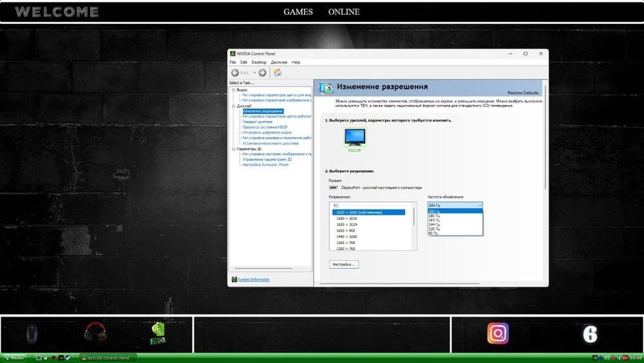
Task: Open the 200 Гц refresh rate combo box
Action: coord(455,205)
